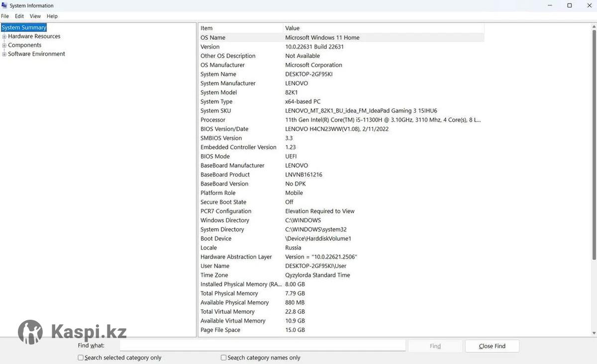Minimize the System Information window
The width and height of the screenshot is (597, 364).
click(x=550, y=5)
